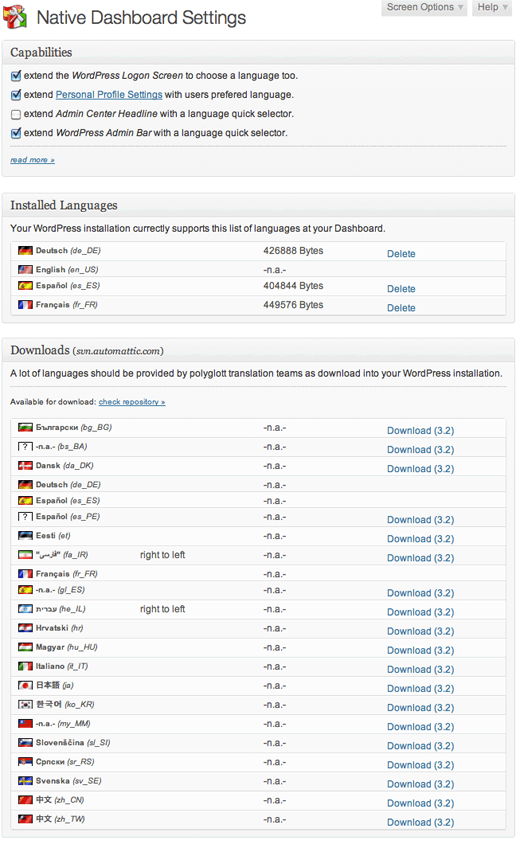Click the Native Dashboard plugin icon in the header
This screenshot has width=520, height=852.
15,16
